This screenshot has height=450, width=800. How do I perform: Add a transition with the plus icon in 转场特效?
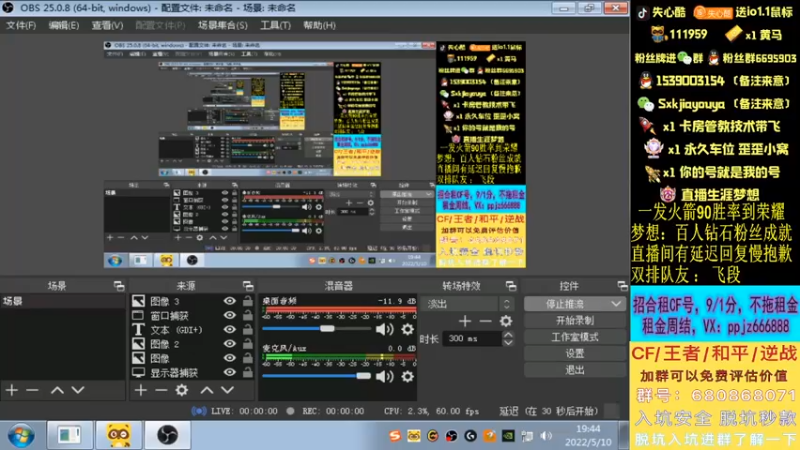pyautogui.click(x=464, y=321)
